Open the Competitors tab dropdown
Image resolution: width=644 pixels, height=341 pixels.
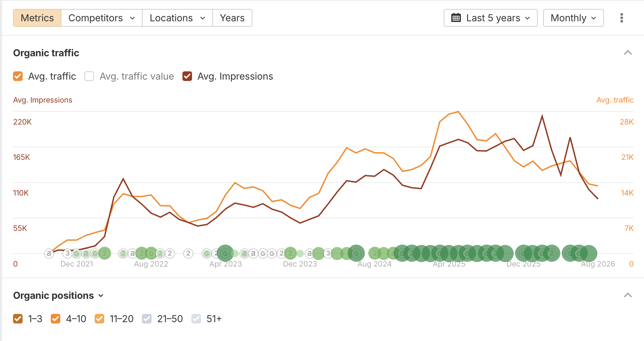[102, 18]
